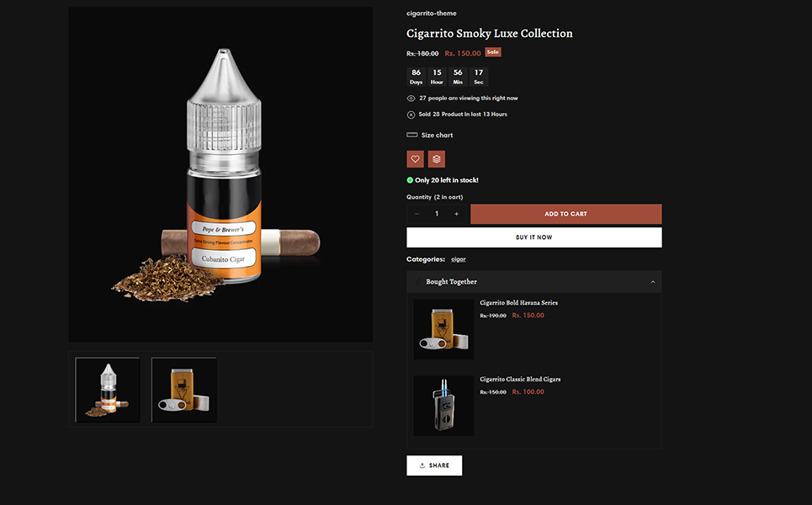Open the Size chart link

tap(437, 136)
